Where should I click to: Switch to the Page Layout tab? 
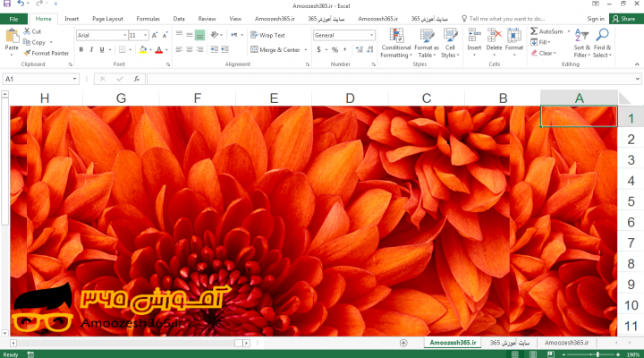pyautogui.click(x=107, y=19)
